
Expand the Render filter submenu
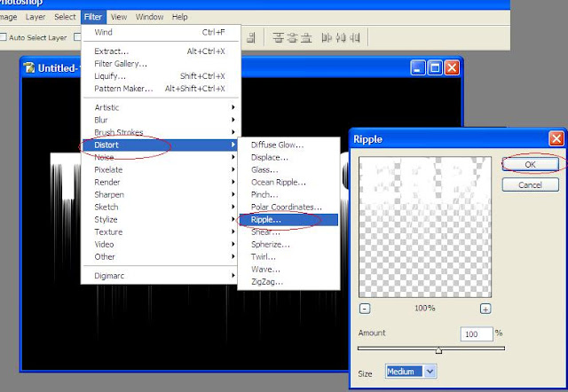tap(160, 182)
